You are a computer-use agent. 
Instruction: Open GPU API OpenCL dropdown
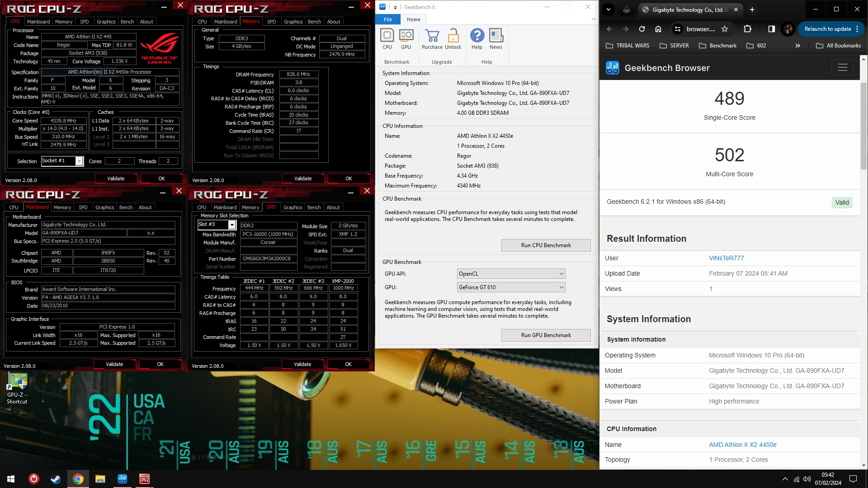(511, 274)
